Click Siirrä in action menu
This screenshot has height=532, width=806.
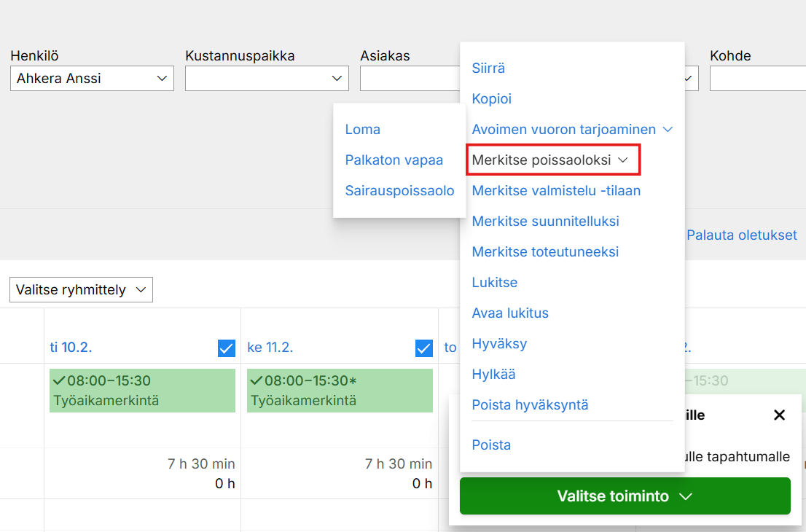point(488,69)
